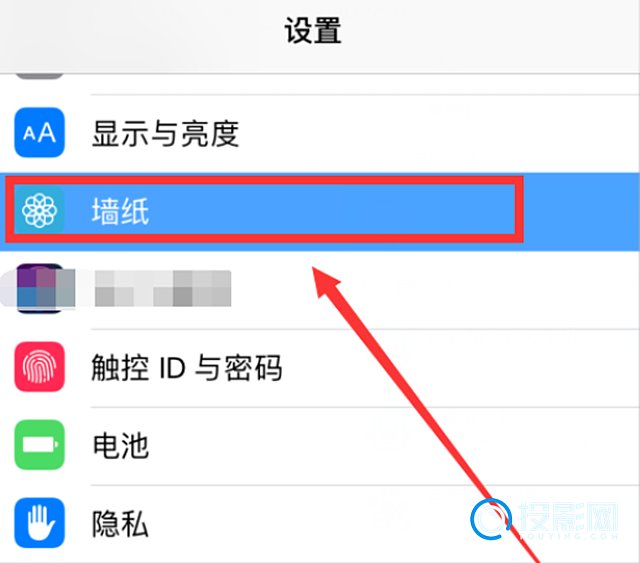Screen dimensions: 640x563
Task: Tap the green battery icon
Action: pos(40,445)
